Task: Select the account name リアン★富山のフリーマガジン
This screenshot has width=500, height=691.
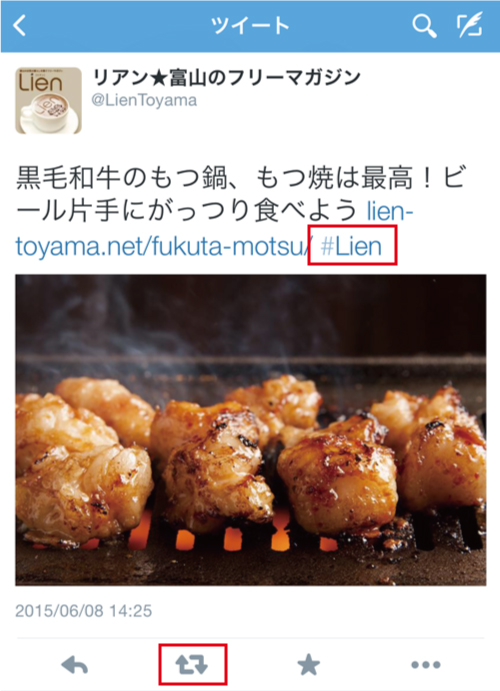Action: 226,78
